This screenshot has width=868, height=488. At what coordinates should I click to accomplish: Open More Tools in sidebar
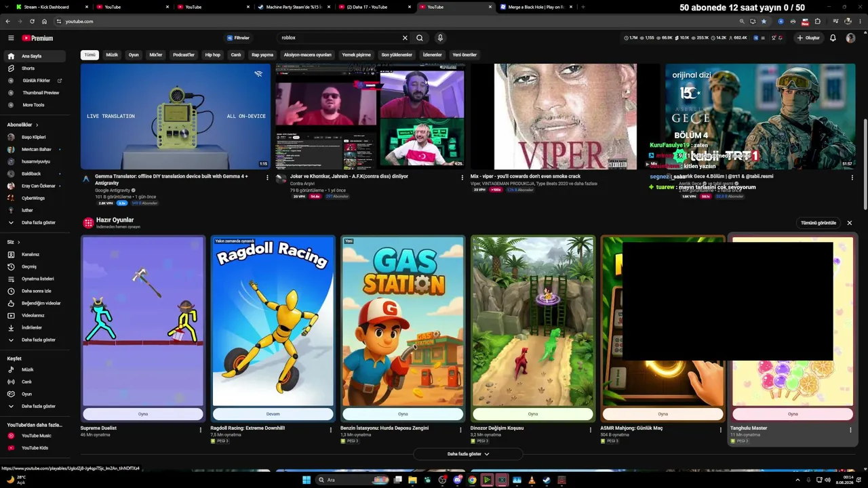pyautogui.click(x=36, y=105)
